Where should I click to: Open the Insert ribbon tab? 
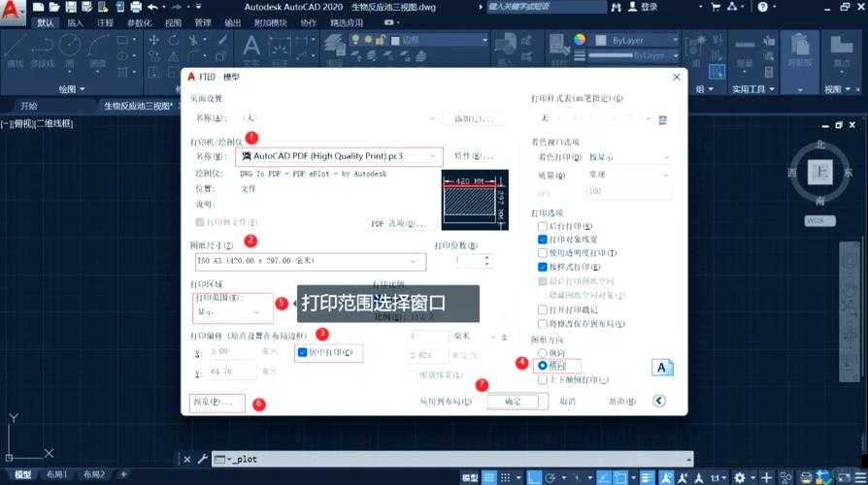pos(75,22)
